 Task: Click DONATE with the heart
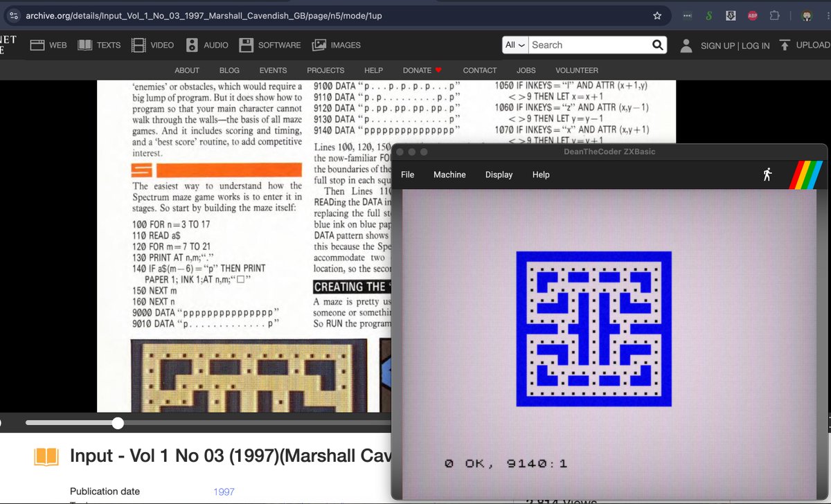coord(422,71)
